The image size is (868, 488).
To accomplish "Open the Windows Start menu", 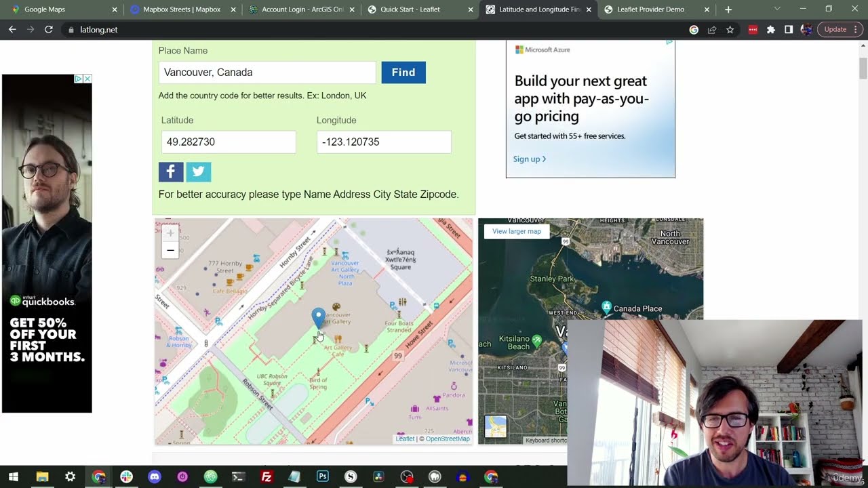I will 13,477.
